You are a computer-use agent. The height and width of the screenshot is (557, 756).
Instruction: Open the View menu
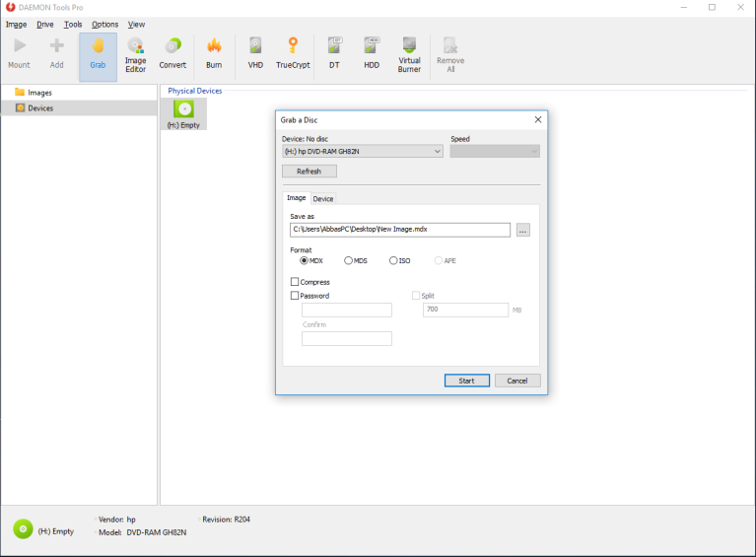136,24
